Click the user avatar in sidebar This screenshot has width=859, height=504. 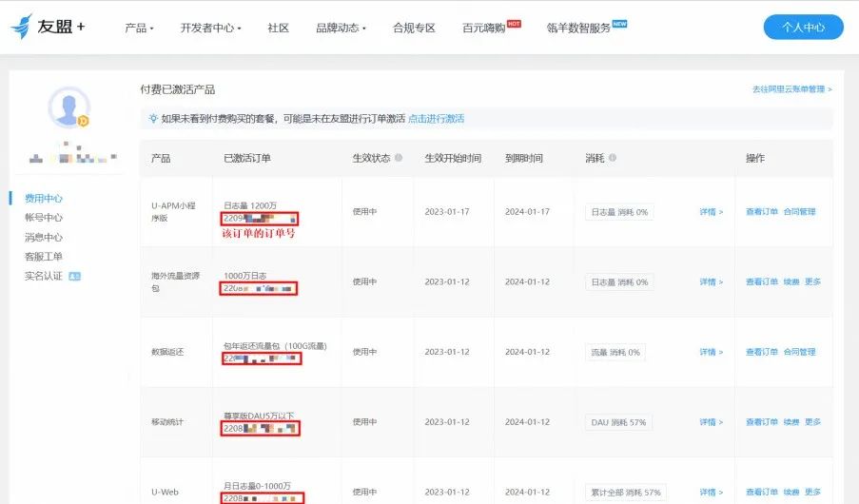click(68, 107)
